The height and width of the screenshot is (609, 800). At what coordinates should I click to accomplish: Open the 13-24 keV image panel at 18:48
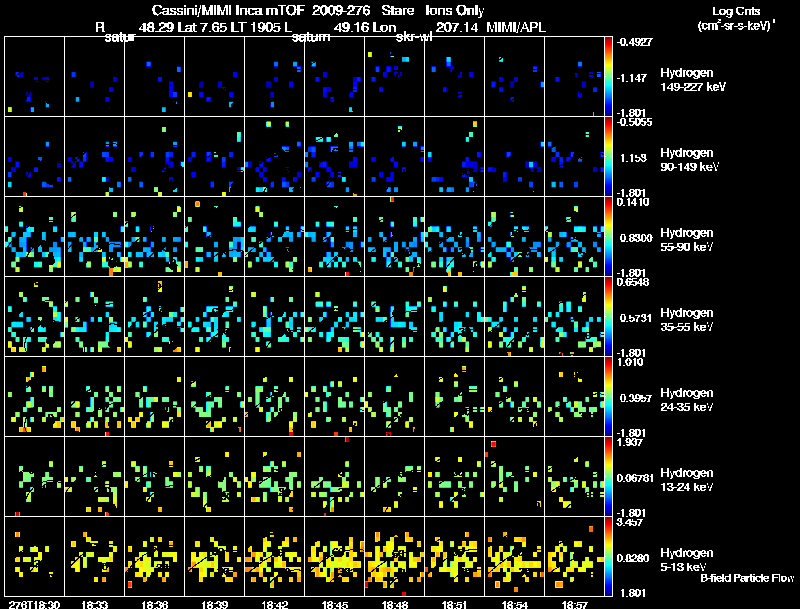click(395, 477)
